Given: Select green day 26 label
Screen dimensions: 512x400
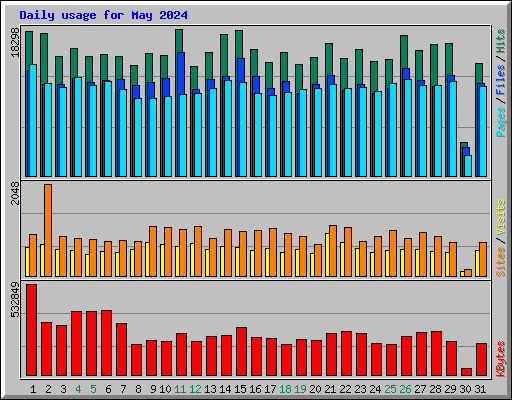Looking at the screenshot, I should pyautogui.click(x=405, y=389).
